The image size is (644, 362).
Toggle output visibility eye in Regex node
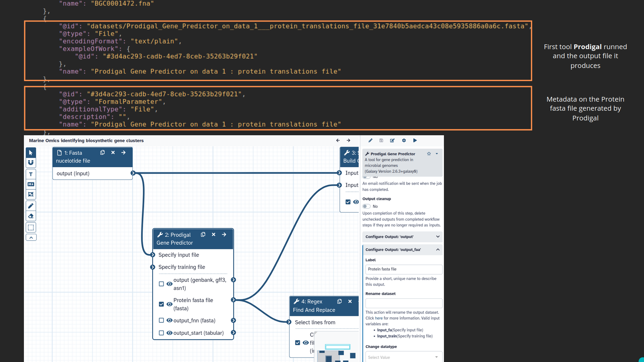click(305, 342)
